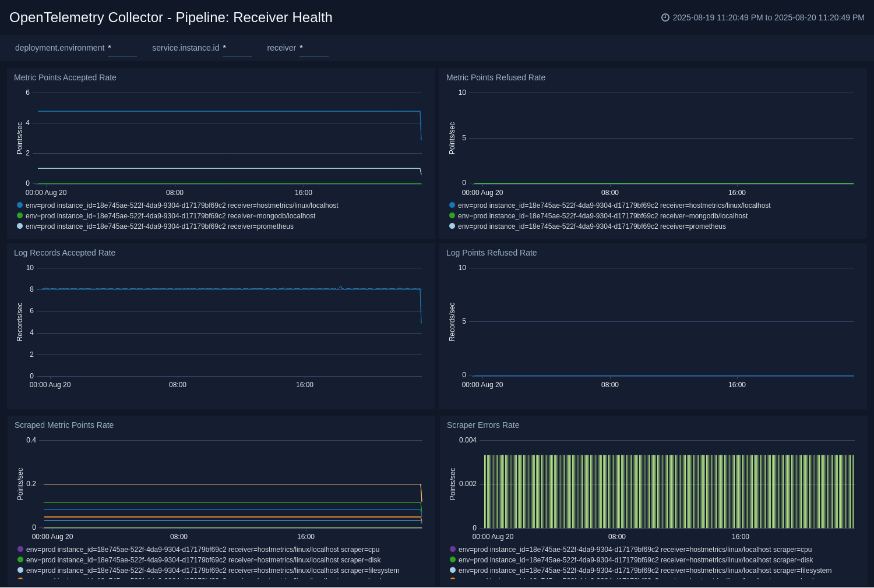Select the Scraped Metric Points Rate panel title
This screenshot has height=588, width=874.
pyautogui.click(x=64, y=425)
